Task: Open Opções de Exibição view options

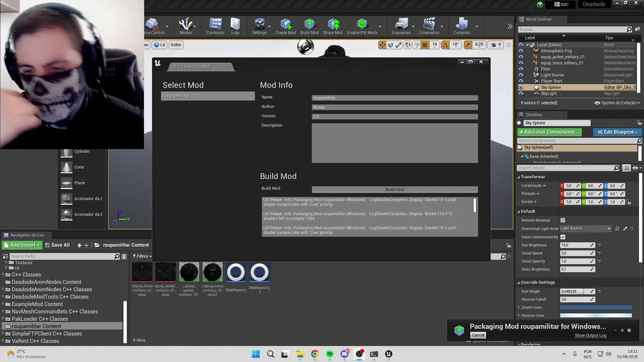Action: click(x=617, y=103)
